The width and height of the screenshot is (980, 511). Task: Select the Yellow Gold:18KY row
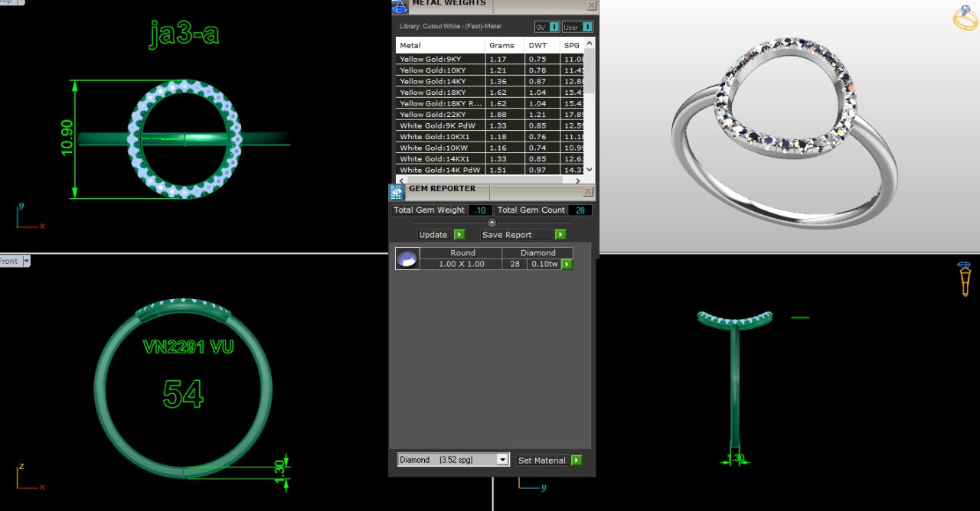click(490, 93)
